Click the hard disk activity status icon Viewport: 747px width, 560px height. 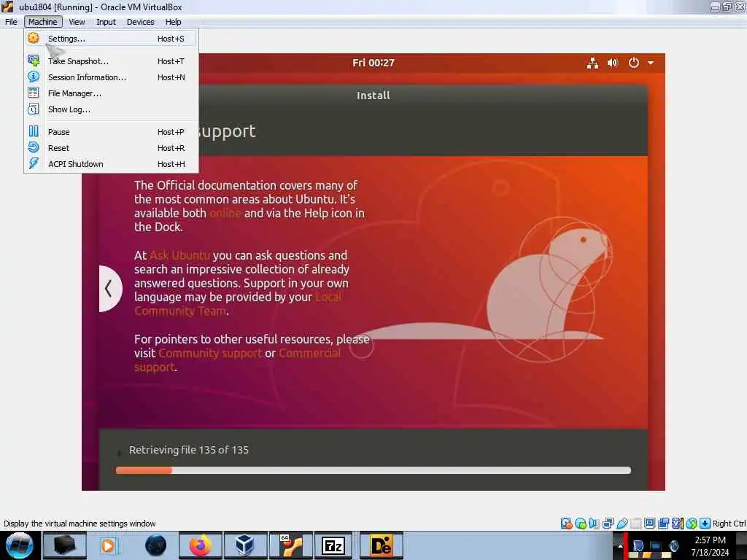point(566,524)
